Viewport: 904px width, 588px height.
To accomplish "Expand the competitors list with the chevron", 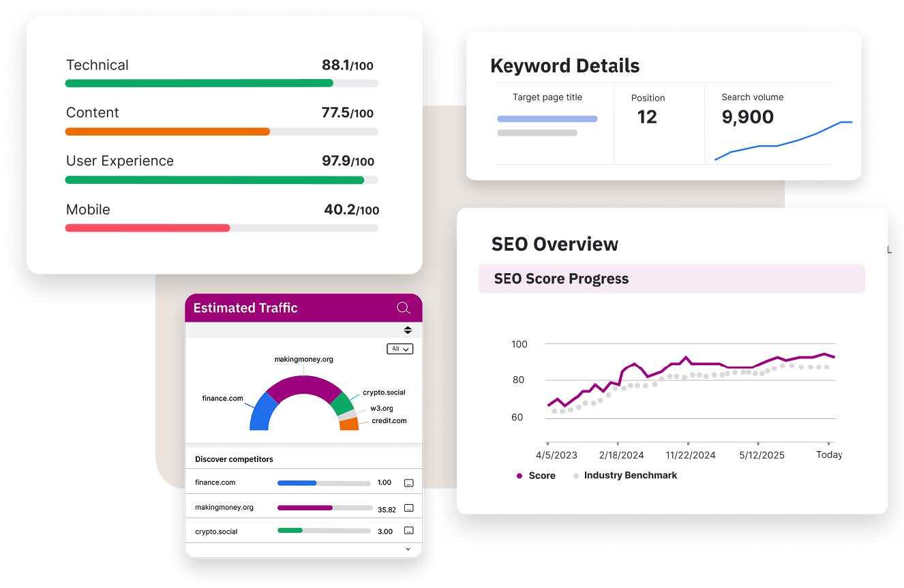I will tap(408, 549).
